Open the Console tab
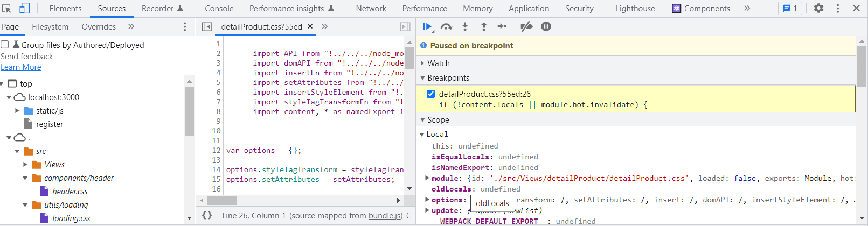Screen dimensions: 868x226 click(219, 9)
